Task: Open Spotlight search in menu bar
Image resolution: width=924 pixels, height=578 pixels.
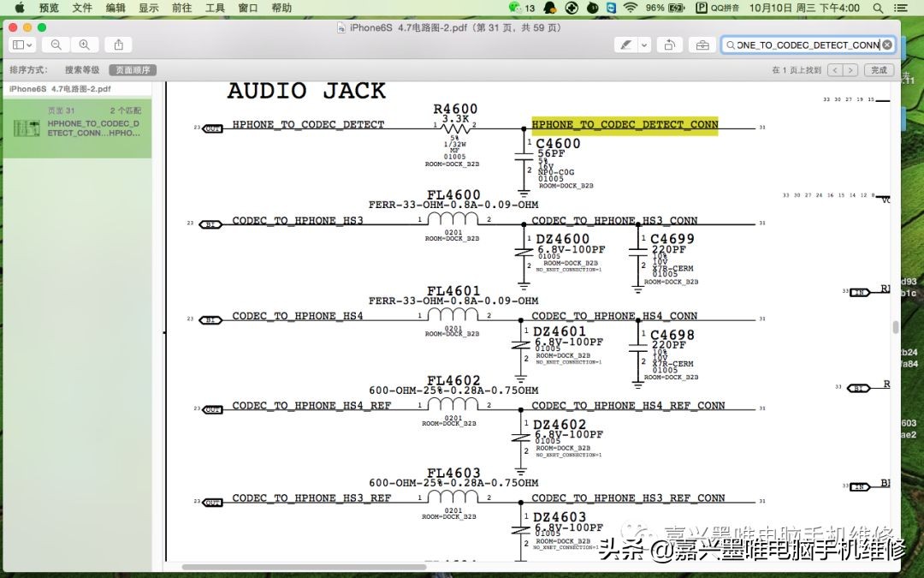Action: point(878,8)
